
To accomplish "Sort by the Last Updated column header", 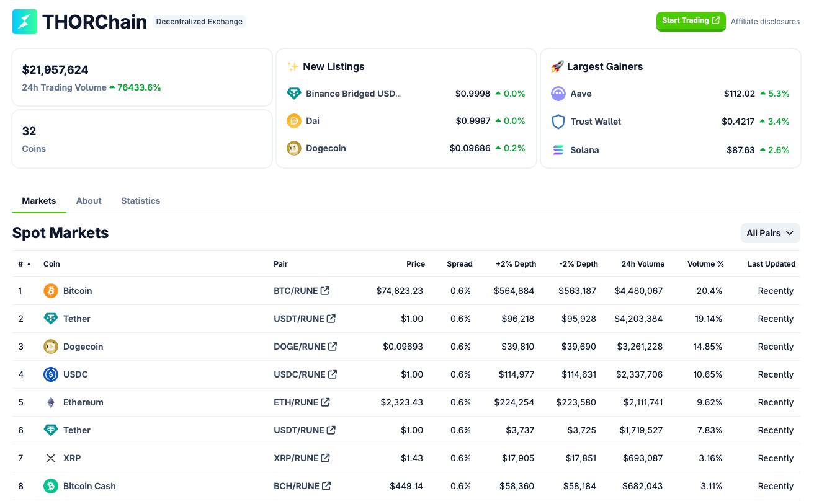I will click(771, 264).
